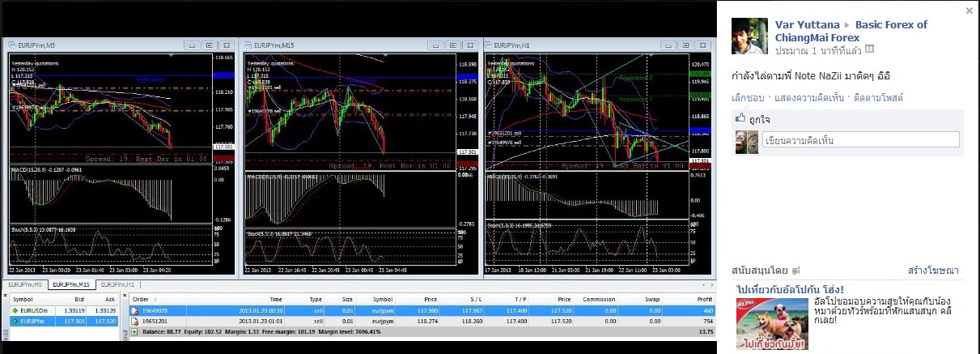980x354 pixels.
Task: Close the EURJPYm,M5 chart window
Action: (x=227, y=45)
